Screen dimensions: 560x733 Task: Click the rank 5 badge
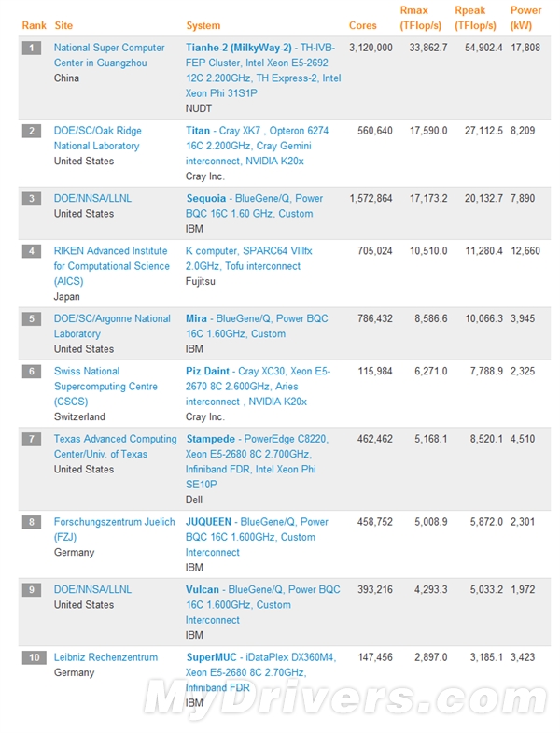[32, 318]
